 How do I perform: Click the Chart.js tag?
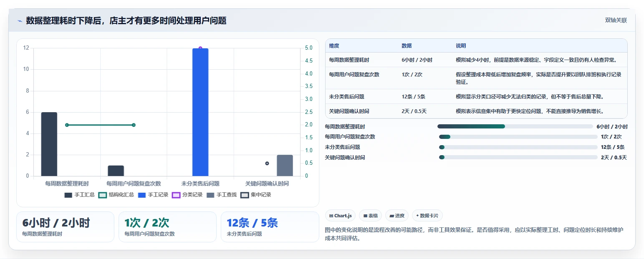click(341, 216)
